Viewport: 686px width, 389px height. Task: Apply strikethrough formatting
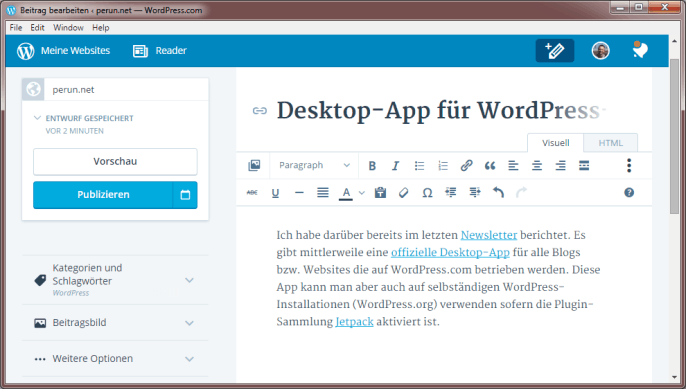point(252,193)
